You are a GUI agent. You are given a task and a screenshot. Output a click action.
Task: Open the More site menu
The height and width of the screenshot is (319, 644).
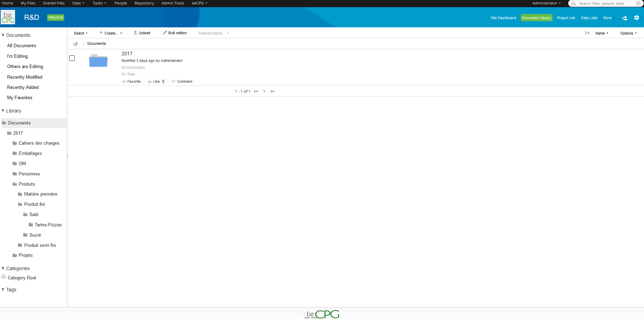pos(609,18)
